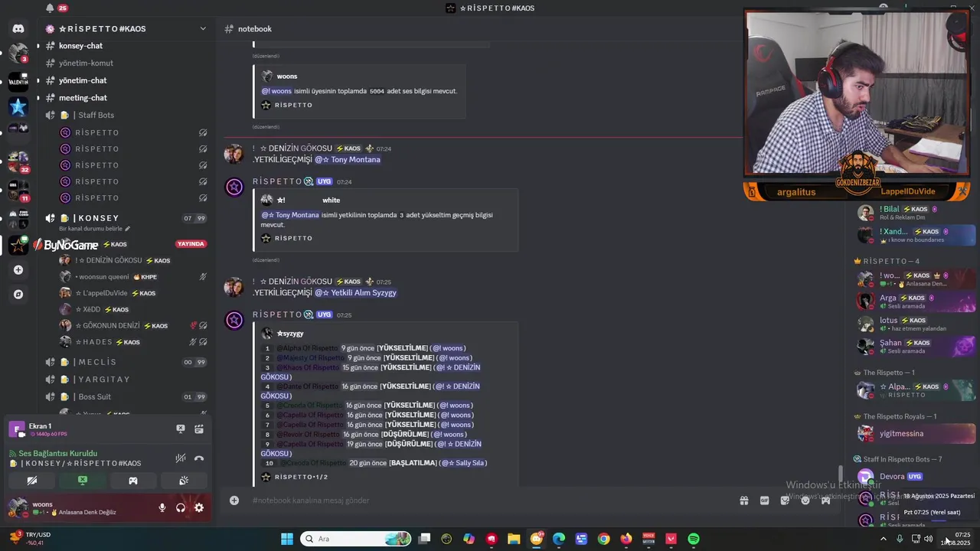Open File Explorer from the taskbar
The width and height of the screenshot is (980, 551).
[x=514, y=539]
